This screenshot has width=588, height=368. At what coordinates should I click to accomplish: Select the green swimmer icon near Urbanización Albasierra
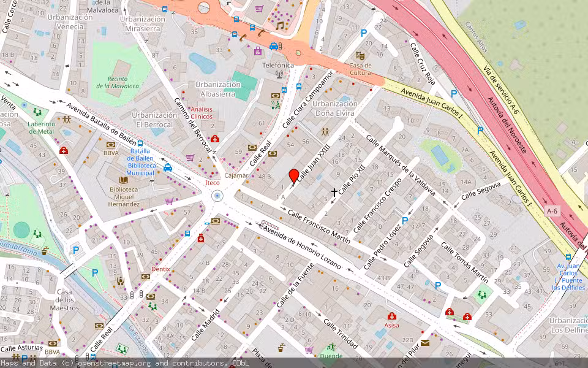coord(276,105)
